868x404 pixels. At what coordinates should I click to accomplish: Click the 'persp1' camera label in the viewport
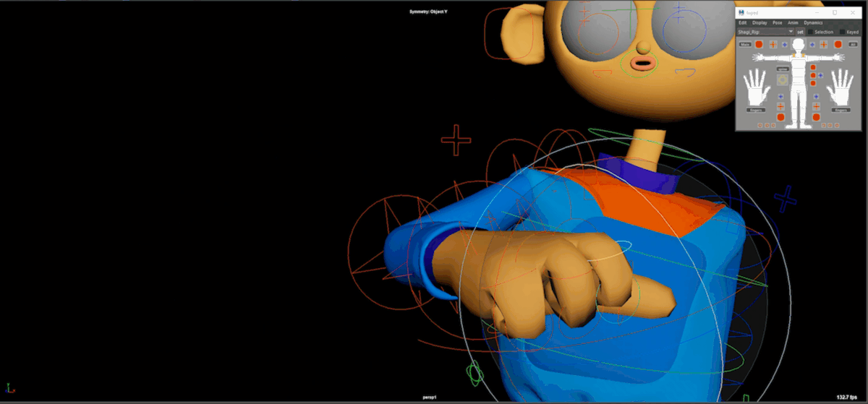[x=431, y=397]
